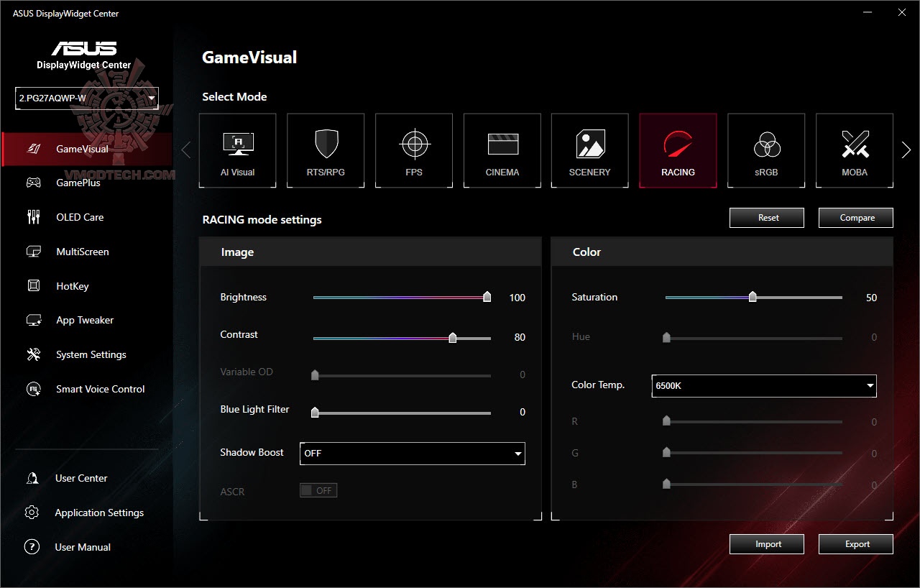The image size is (920, 588).
Task: Click the RACING mode settings heading
Action: click(x=262, y=219)
